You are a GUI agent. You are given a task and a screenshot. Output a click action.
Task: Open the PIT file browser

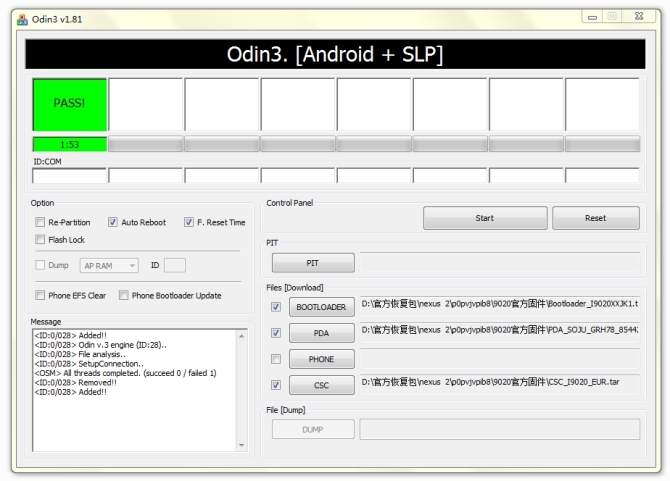tap(313, 263)
